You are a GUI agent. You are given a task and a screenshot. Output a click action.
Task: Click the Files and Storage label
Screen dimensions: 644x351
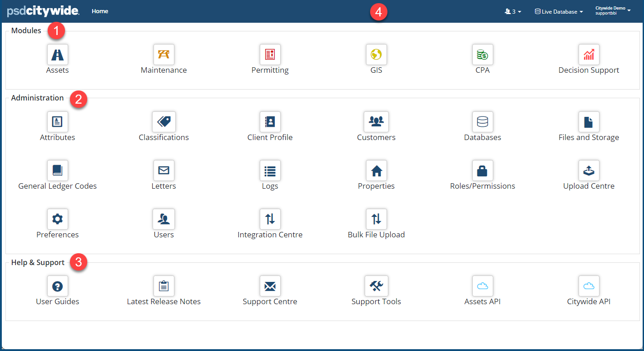pos(589,137)
